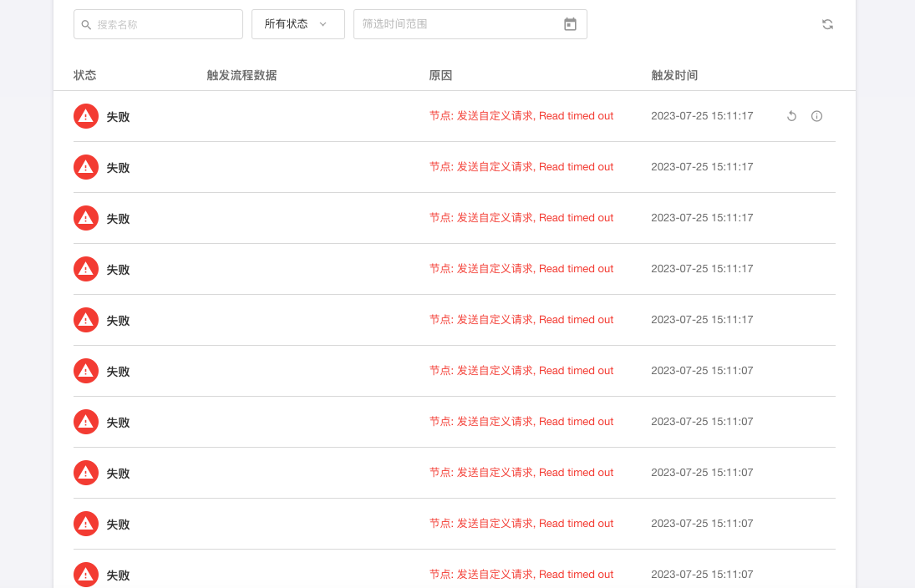The height and width of the screenshot is (588, 915).
Task: Click the red warning icon in first row
Action: coord(86,117)
